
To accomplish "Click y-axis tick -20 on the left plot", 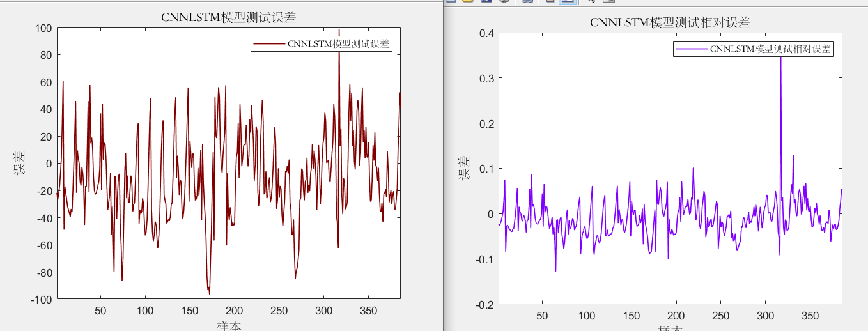I will (x=44, y=191).
